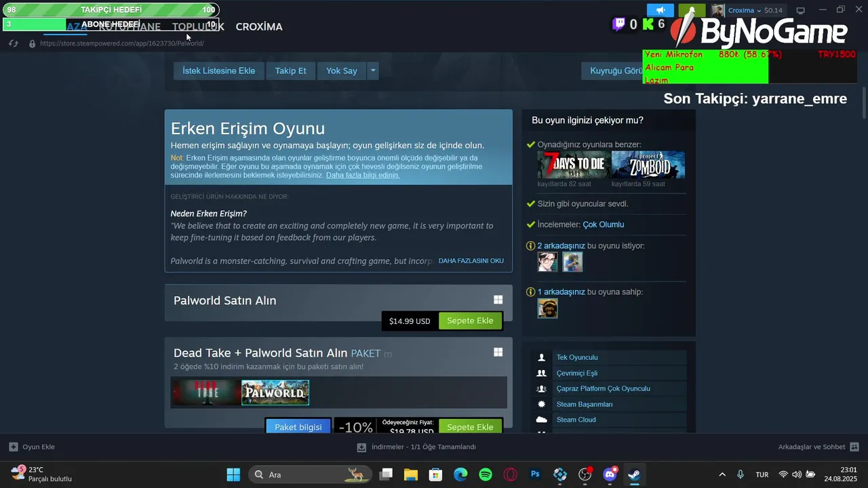Click the Yok Say button
868x488 pixels.
click(341, 70)
